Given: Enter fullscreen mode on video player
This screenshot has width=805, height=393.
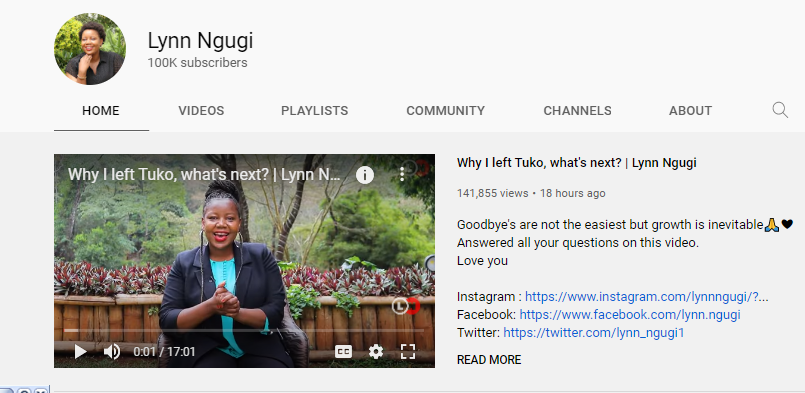Looking at the screenshot, I should pos(408,351).
